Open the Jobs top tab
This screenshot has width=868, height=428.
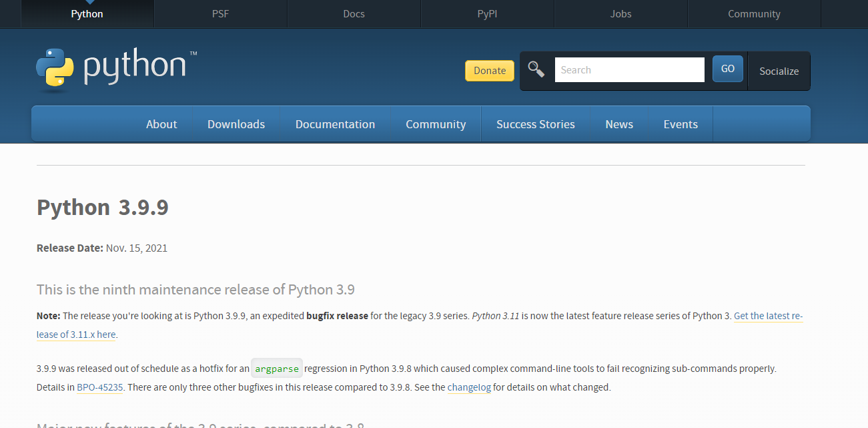(620, 14)
